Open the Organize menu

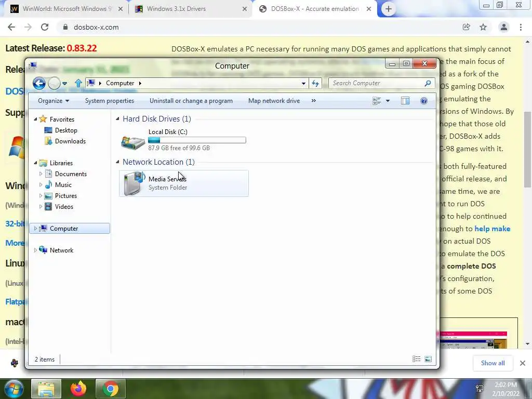pyautogui.click(x=54, y=101)
